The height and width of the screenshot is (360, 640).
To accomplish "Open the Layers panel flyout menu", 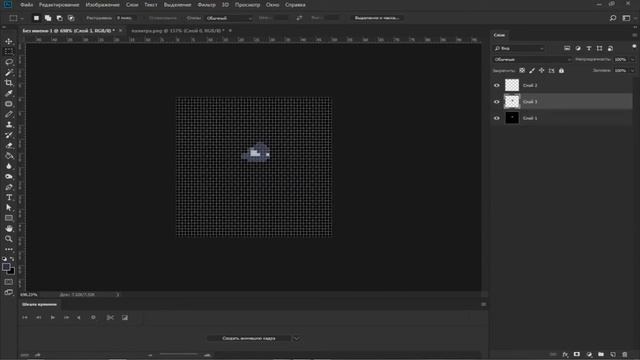I will tap(634, 35).
